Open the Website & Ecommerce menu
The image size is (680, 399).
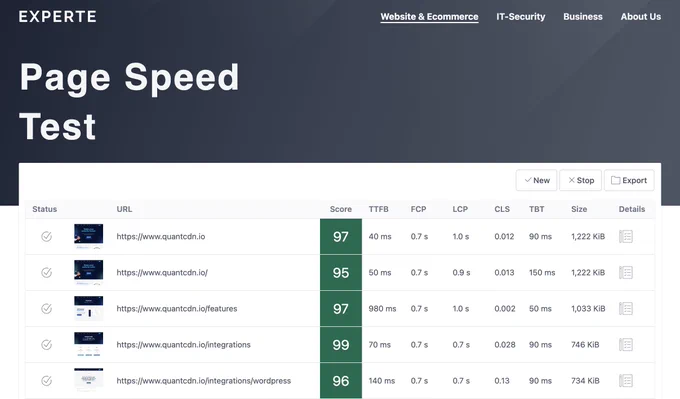[429, 16]
